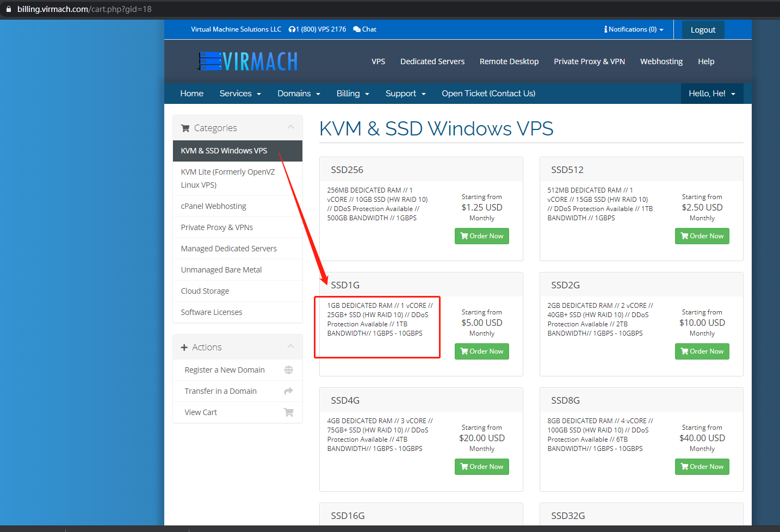
Task: Order Now for the SSD2G plan
Action: tap(702, 351)
